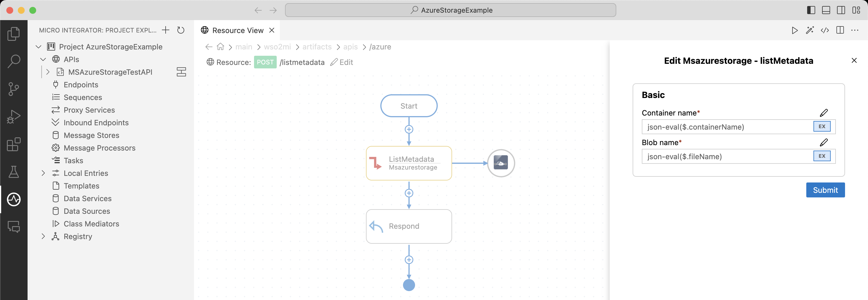Click the Msazurestorage connection icon node
This screenshot has height=300, width=868.
tap(501, 163)
